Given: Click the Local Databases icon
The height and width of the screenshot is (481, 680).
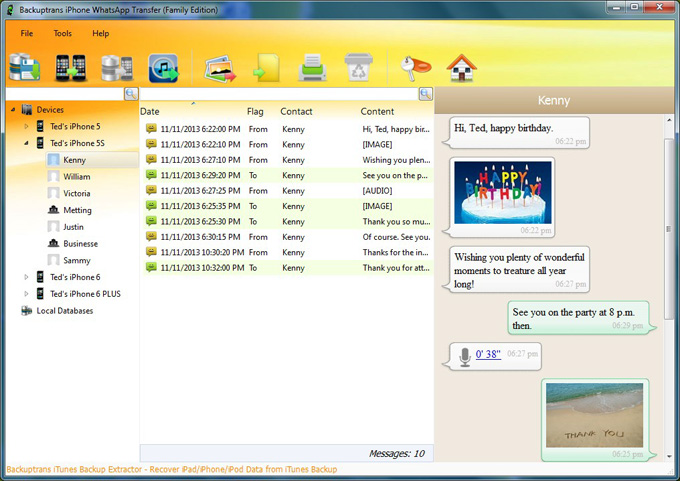Looking at the screenshot, I should (27, 311).
